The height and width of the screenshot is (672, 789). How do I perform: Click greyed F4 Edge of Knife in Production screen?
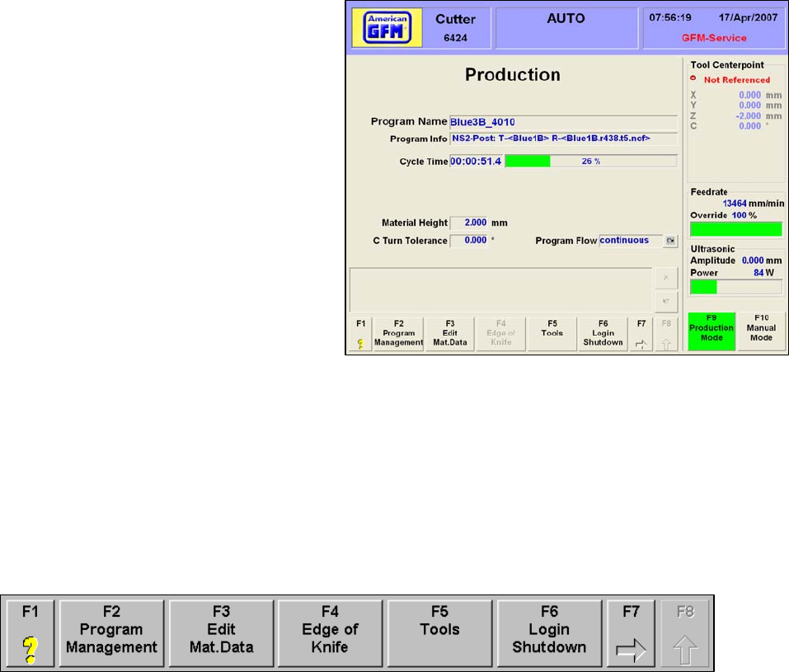coord(500,334)
